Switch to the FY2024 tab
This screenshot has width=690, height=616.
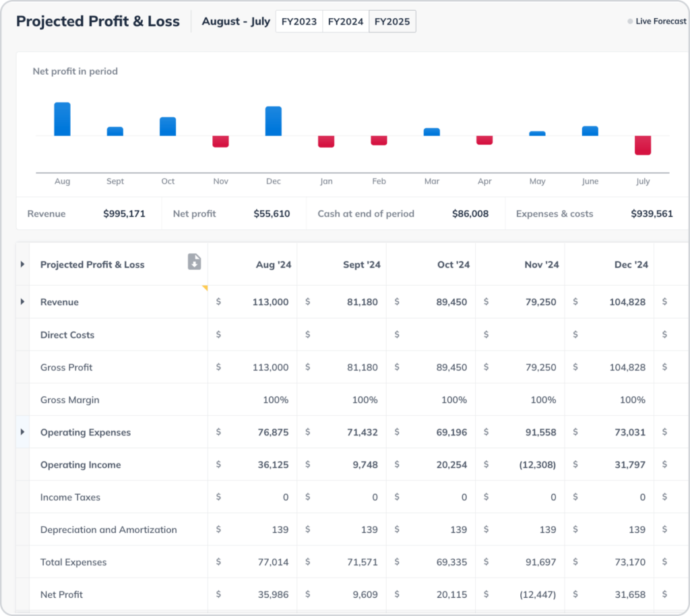coord(346,22)
